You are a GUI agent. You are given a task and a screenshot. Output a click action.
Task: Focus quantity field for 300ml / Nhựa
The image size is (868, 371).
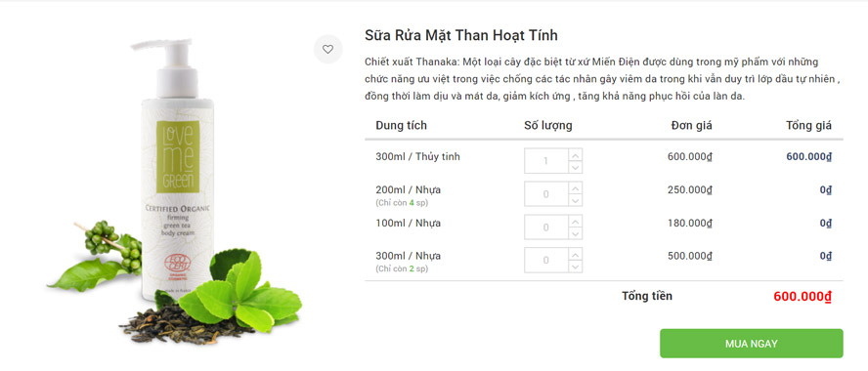point(546,261)
